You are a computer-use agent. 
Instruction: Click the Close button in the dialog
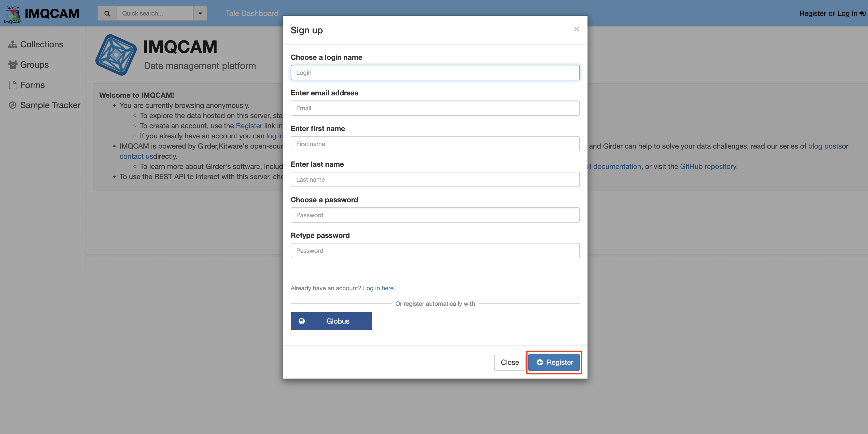[x=510, y=362]
